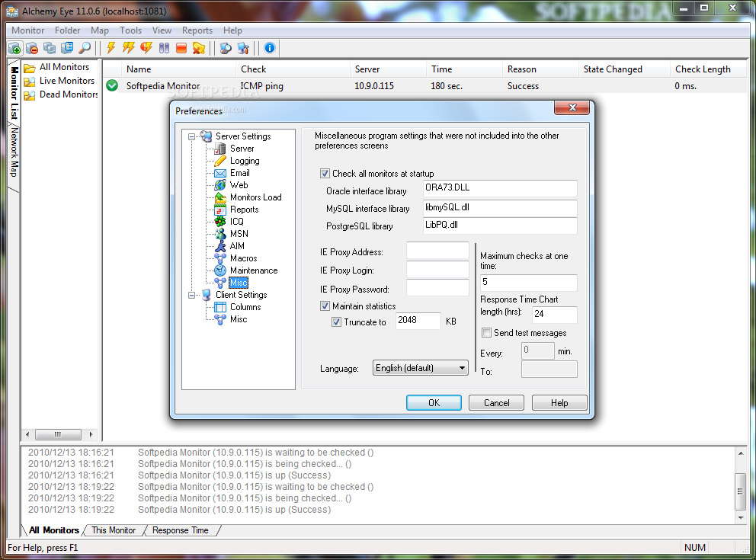Open the Language dropdown
This screenshot has width=756, height=560.
pyautogui.click(x=421, y=368)
